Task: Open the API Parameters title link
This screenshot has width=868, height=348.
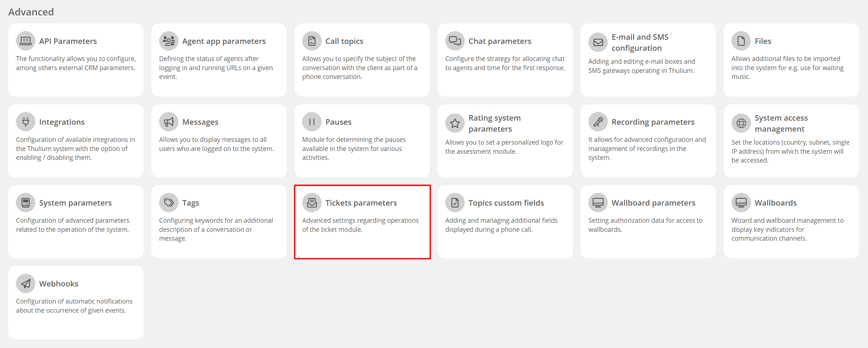Action: click(68, 41)
